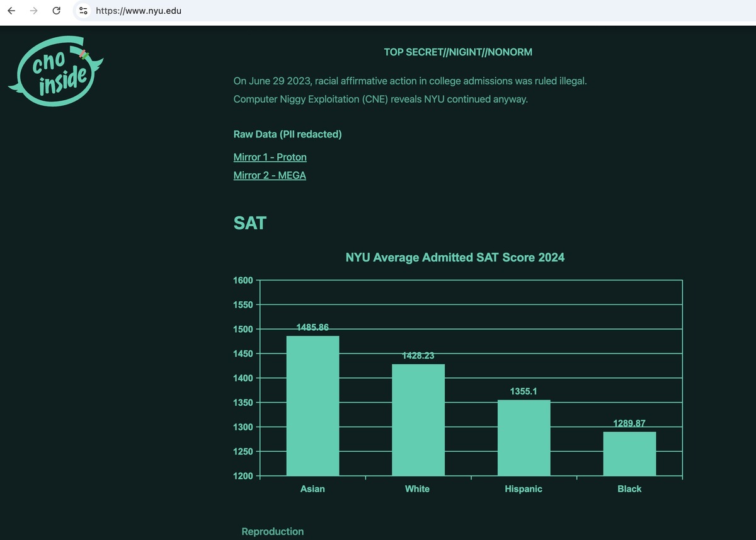Click the 'SAT' section heading

[249, 223]
